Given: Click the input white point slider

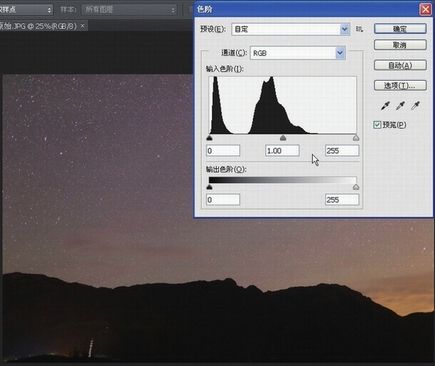Looking at the screenshot, I should [x=356, y=138].
